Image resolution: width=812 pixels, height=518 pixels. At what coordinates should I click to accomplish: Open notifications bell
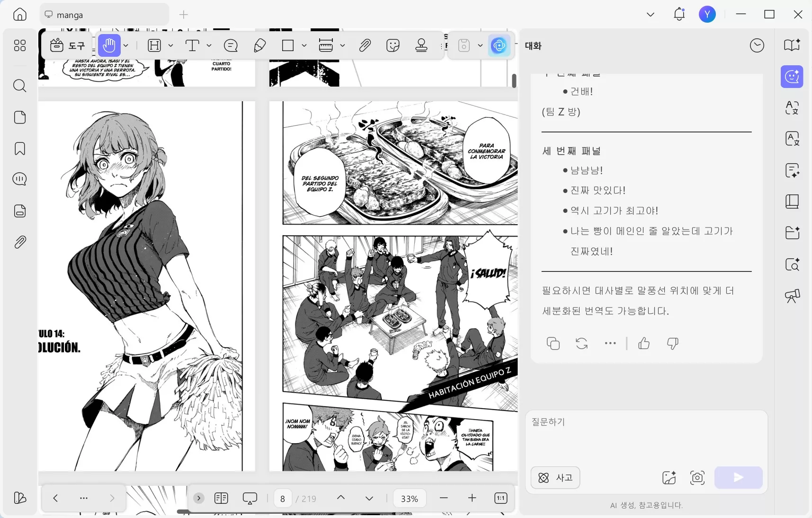click(x=679, y=14)
